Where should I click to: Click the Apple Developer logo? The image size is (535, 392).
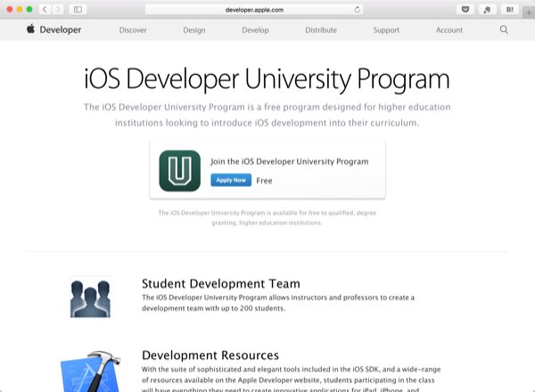click(54, 29)
